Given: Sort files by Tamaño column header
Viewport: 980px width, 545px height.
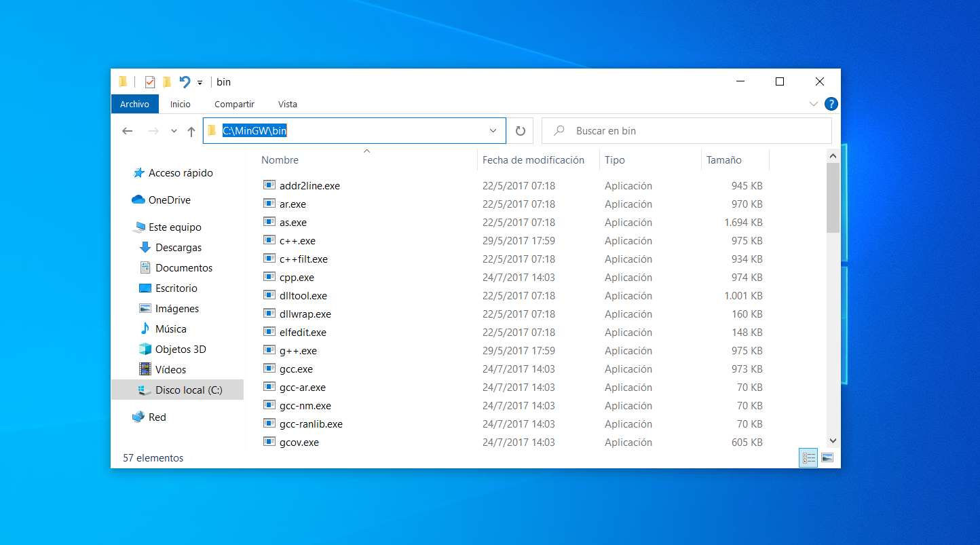Looking at the screenshot, I should (724, 160).
